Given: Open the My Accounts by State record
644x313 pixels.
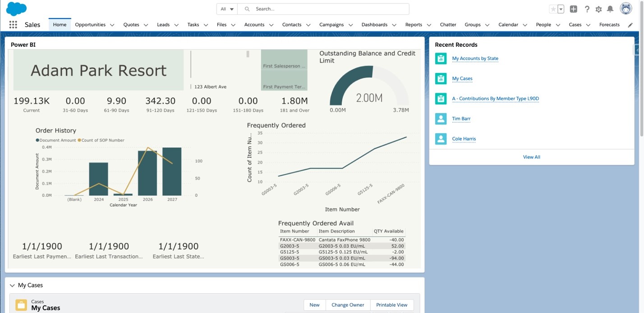Looking at the screenshot, I should (475, 59).
